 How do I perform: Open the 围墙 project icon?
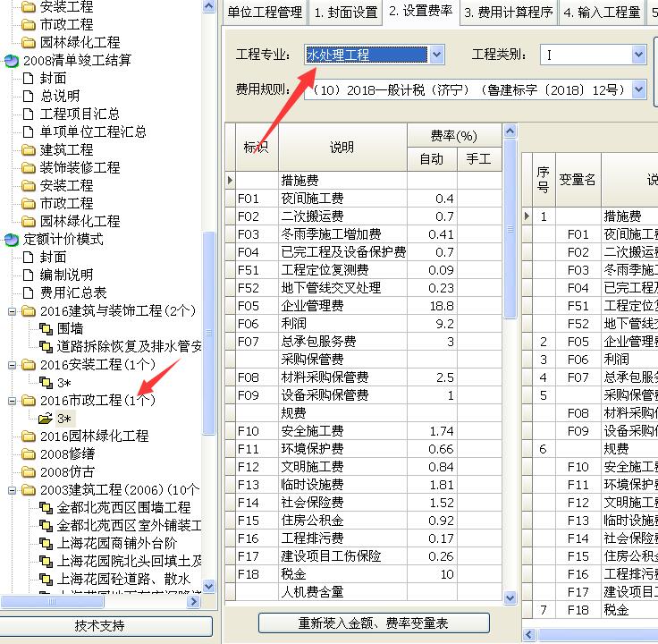click(x=46, y=329)
